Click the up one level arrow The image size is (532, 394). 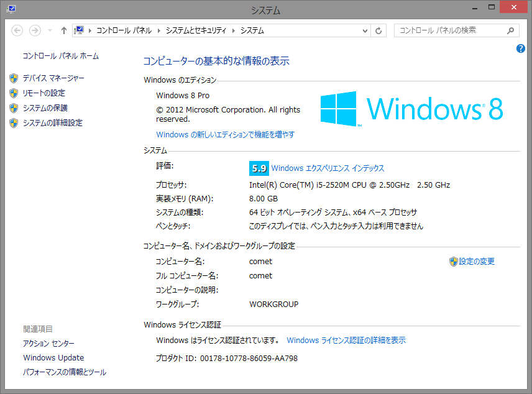click(x=64, y=30)
